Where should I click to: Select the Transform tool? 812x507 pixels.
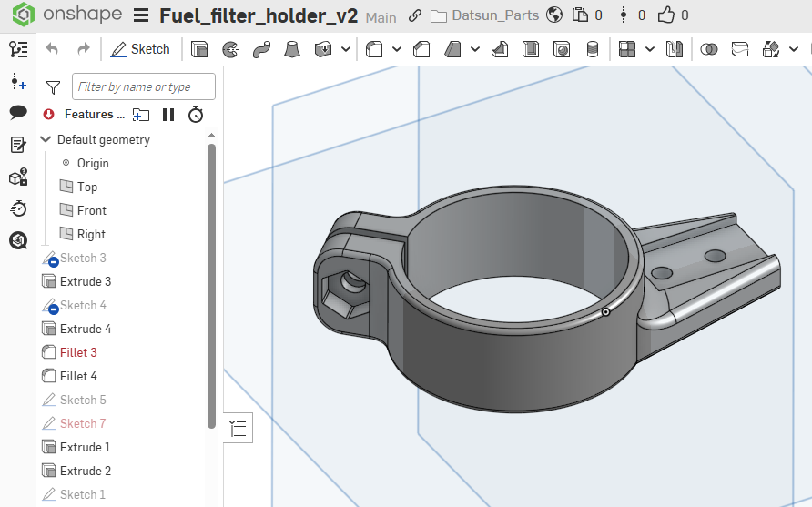tap(771, 49)
